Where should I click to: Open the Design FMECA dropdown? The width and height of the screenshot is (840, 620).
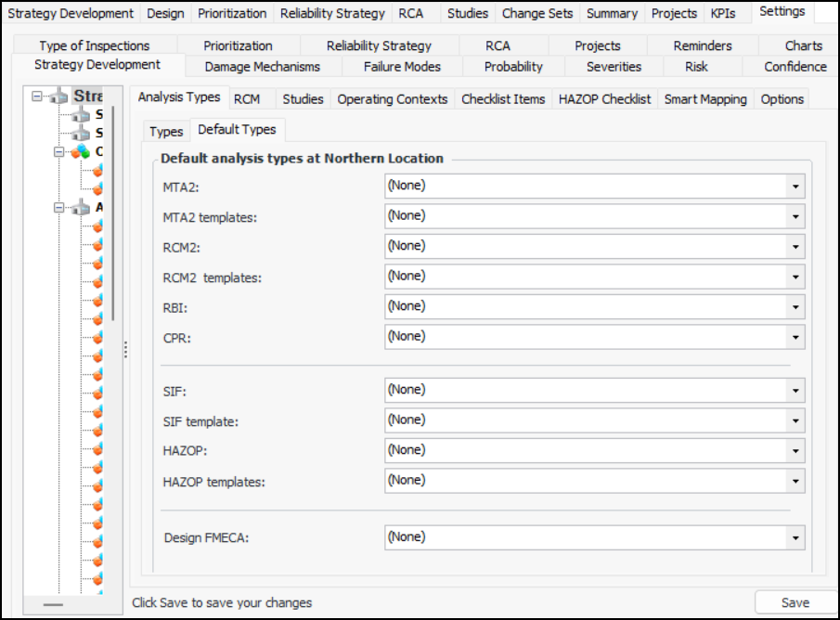point(795,537)
